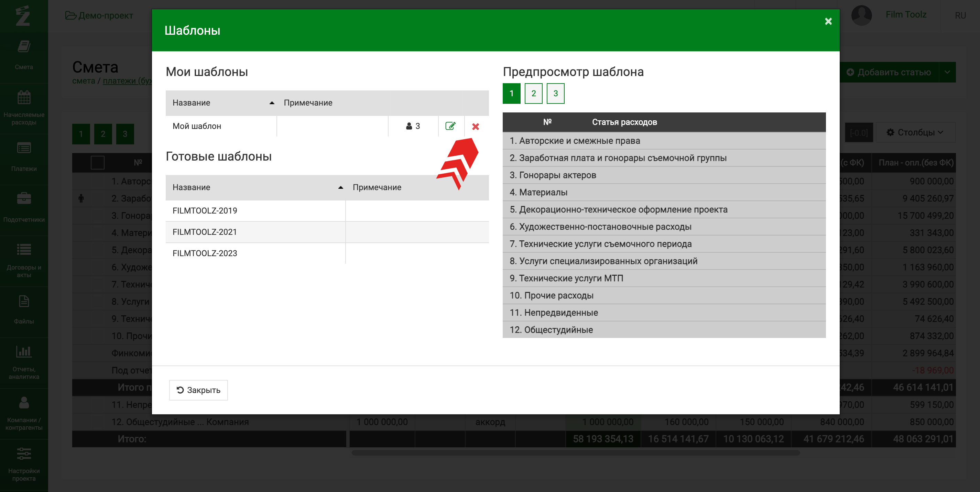Image resolution: width=980 pixels, height=492 pixels.
Task: Click the person icon in row 2
Action: (81, 198)
